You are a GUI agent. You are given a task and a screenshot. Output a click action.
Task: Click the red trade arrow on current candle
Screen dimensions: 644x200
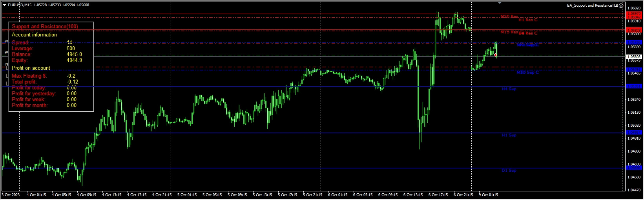(x=496, y=55)
